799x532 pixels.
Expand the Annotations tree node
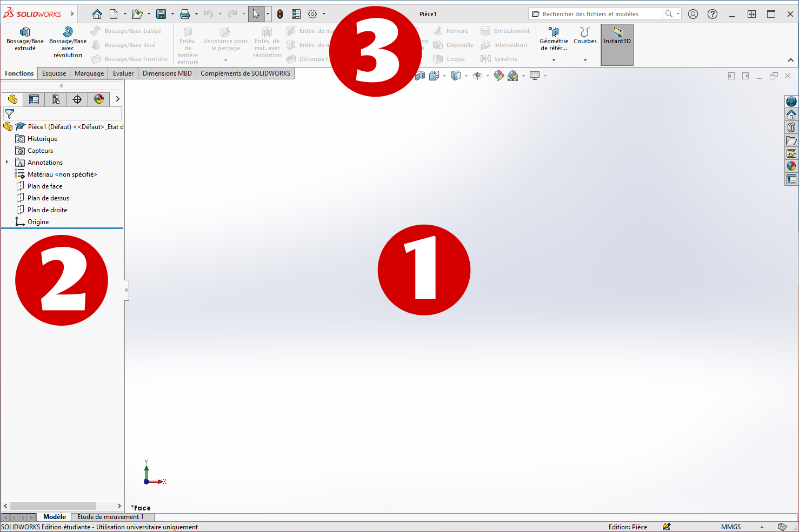(7, 162)
